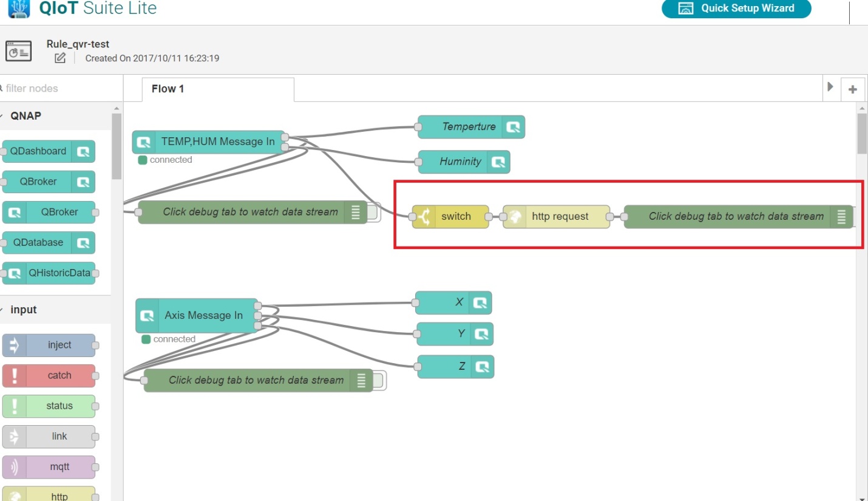
Task: Select the Huminity dashboard node
Action: coord(464,162)
